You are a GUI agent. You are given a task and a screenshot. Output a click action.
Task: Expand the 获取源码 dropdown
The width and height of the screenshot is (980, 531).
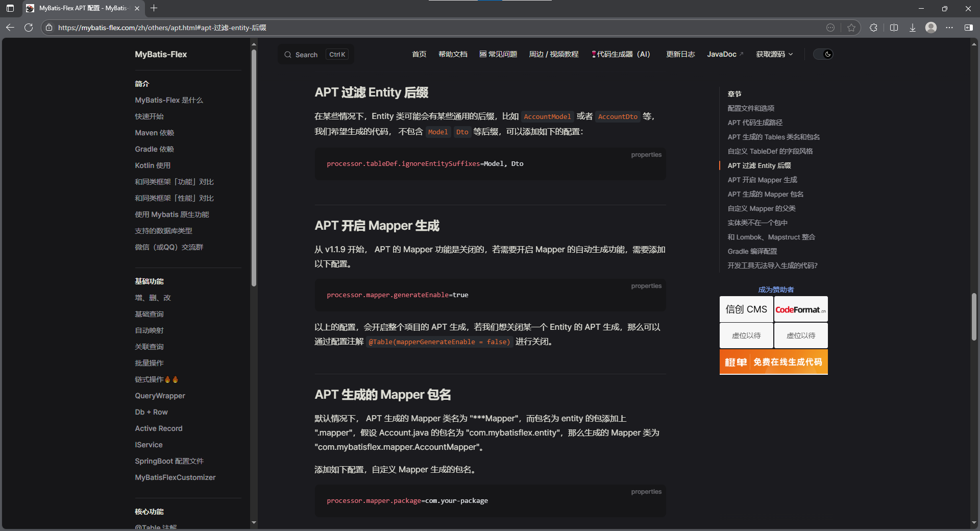774,54
